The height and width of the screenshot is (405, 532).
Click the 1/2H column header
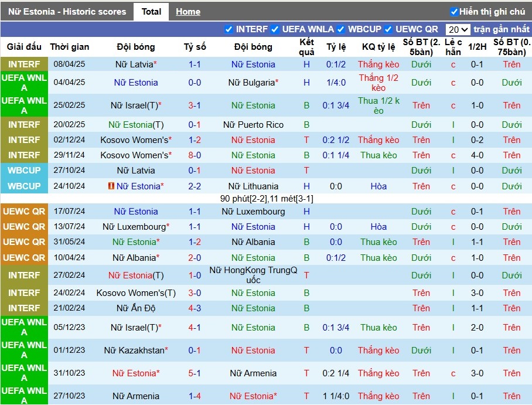pyautogui.click(x=477, y=47)
